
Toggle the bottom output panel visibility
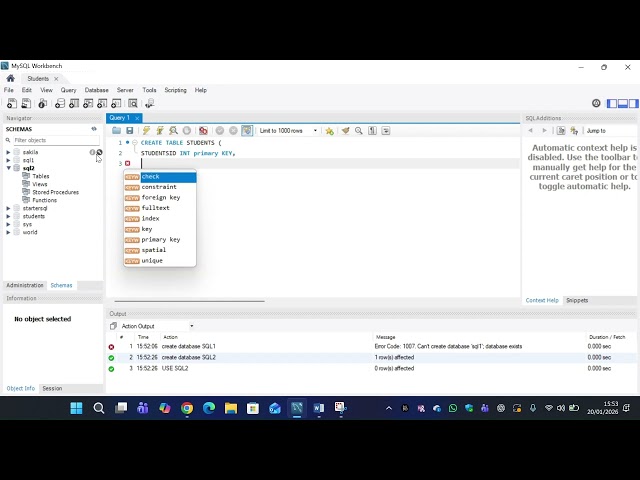point(622,104)
